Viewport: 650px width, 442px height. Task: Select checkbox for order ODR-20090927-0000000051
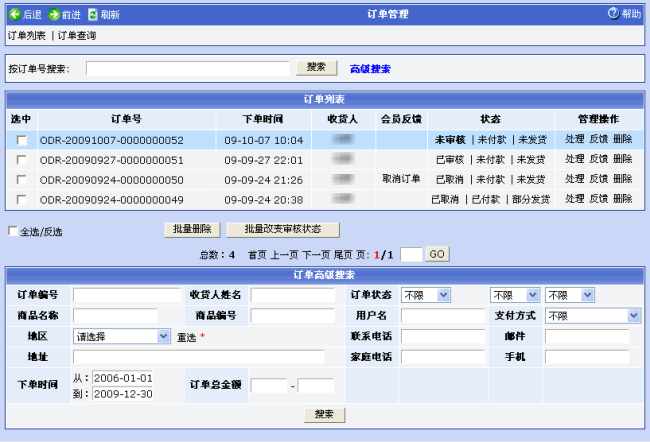(22, 160)
